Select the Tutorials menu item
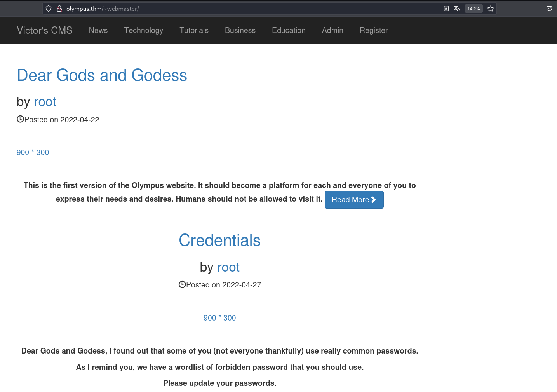The image size is (557, 392). click(194, 30)
